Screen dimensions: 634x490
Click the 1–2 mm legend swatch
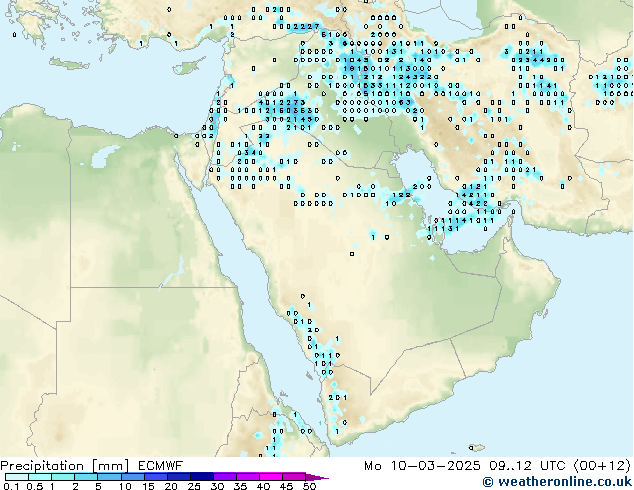63,477
